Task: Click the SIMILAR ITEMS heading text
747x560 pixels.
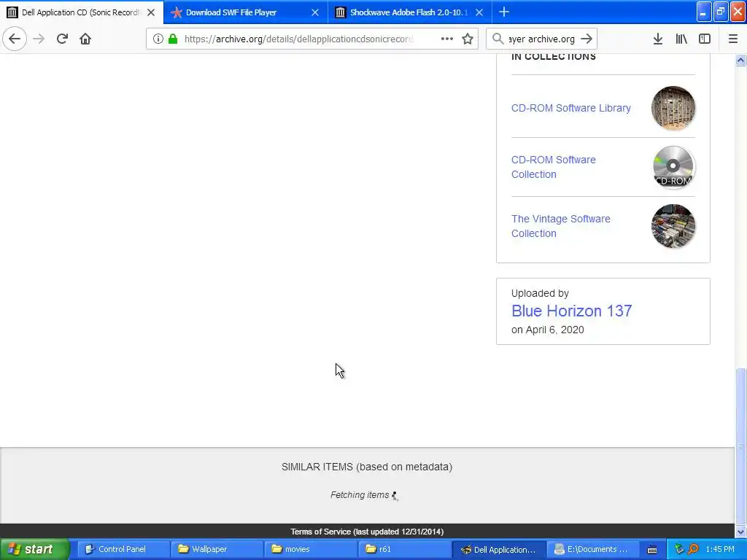Action: (367, 467)
